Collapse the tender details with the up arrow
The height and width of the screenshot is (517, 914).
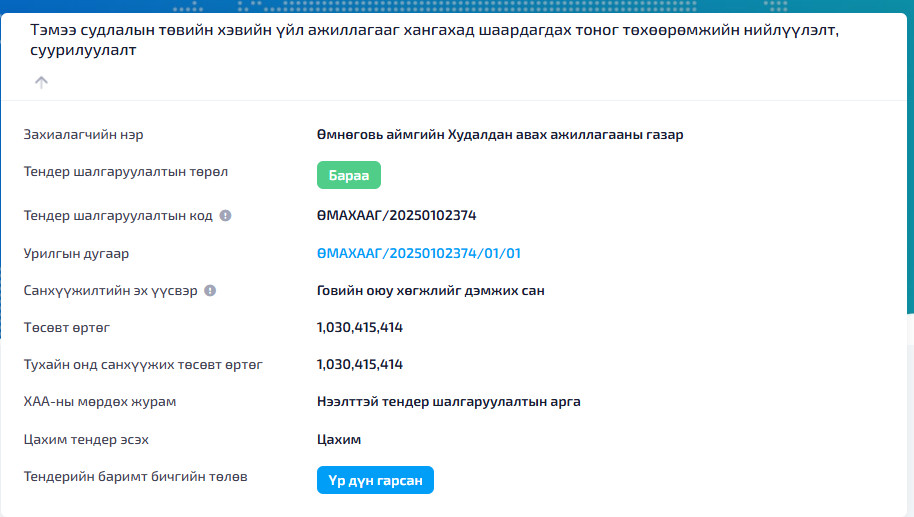41,83
